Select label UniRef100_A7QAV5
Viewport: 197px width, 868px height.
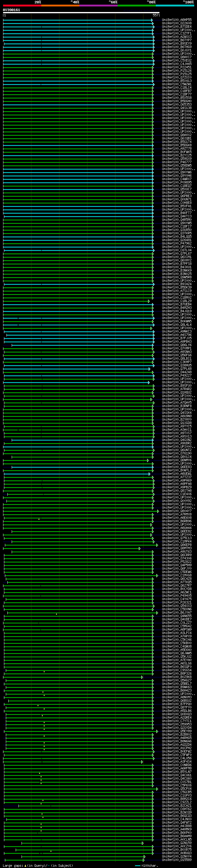pos(177,403)
